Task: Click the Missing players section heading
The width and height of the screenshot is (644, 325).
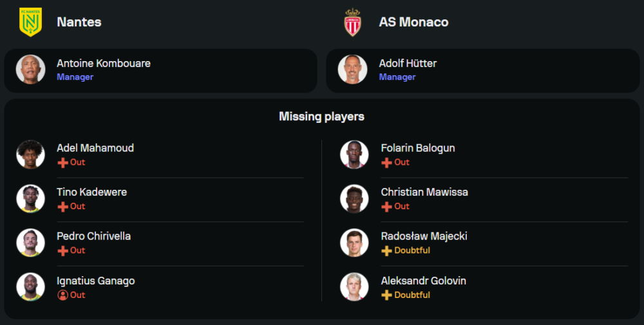Action: (321, 116)
